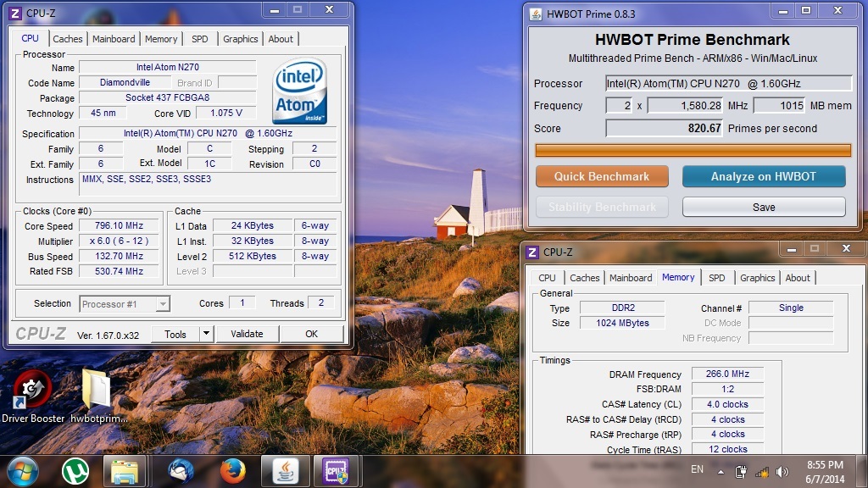868x488 pixels.
Task: Open the Windows Start menu
Action: pos(21,472)
